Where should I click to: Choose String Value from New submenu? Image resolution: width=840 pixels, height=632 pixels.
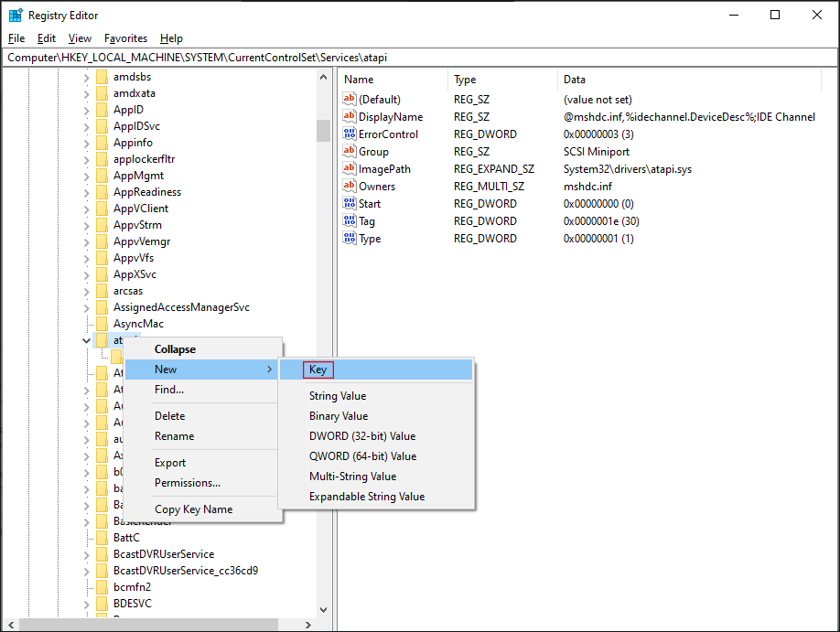point(376,396)
